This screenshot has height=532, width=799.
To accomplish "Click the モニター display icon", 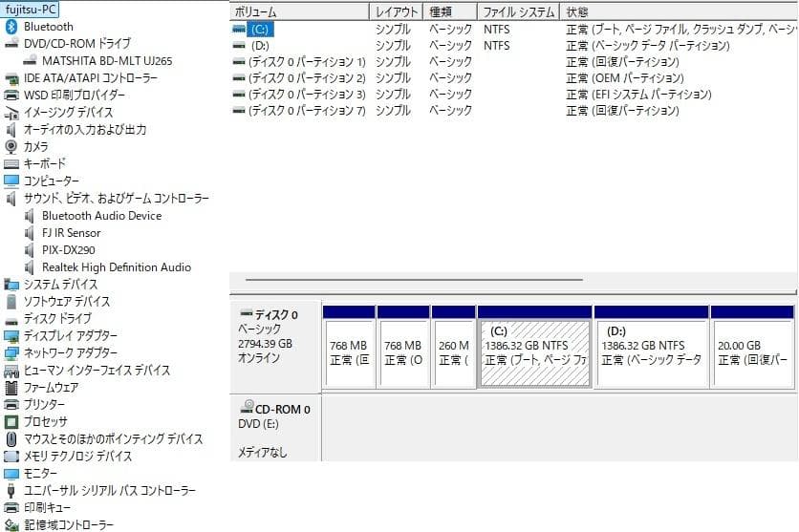I will point(11,474).
